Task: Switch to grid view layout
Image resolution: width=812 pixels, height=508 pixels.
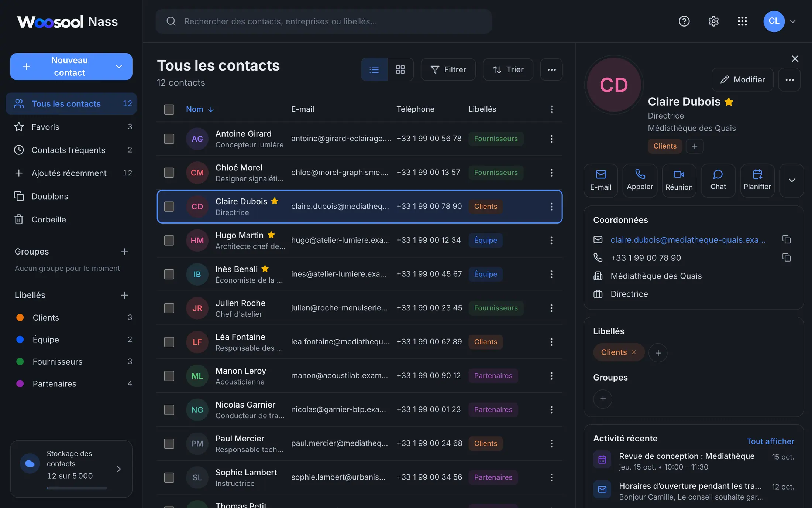Action: (x=400, y=69)
